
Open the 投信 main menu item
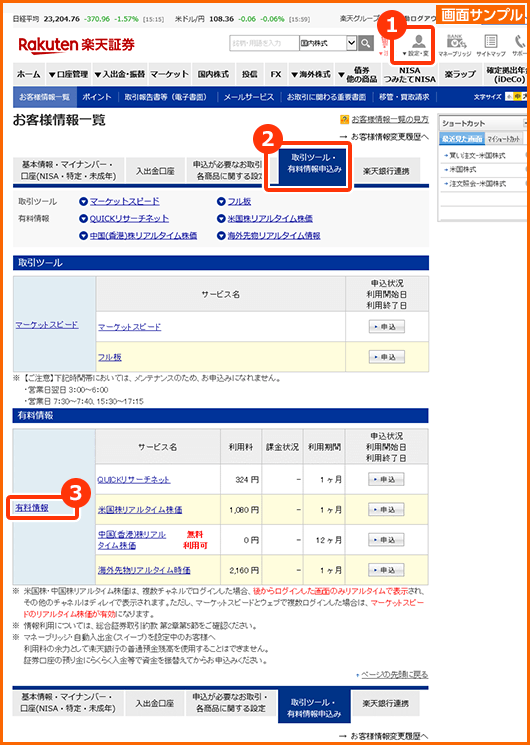click(x=250, y=74)
